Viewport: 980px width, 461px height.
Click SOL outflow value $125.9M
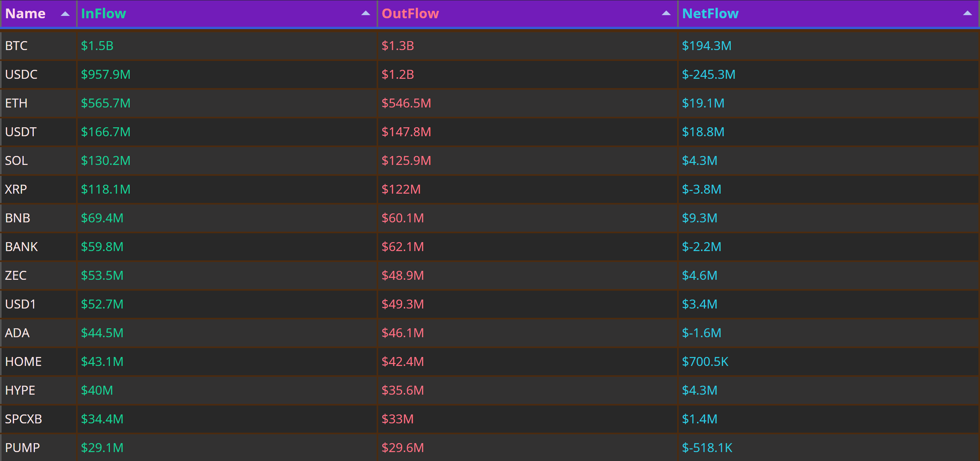click(406, 161)
